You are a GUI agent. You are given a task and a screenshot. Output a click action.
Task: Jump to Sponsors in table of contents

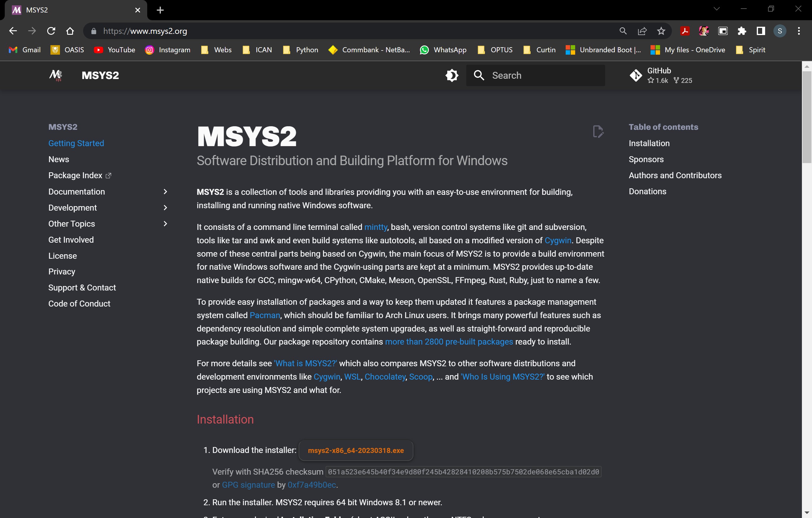646,159
